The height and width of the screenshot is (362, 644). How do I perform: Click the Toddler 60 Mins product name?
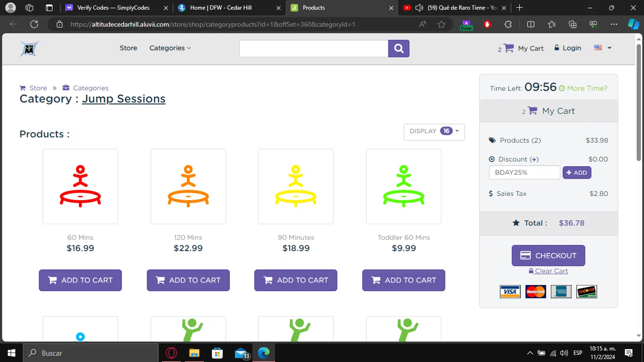point(404,237)
